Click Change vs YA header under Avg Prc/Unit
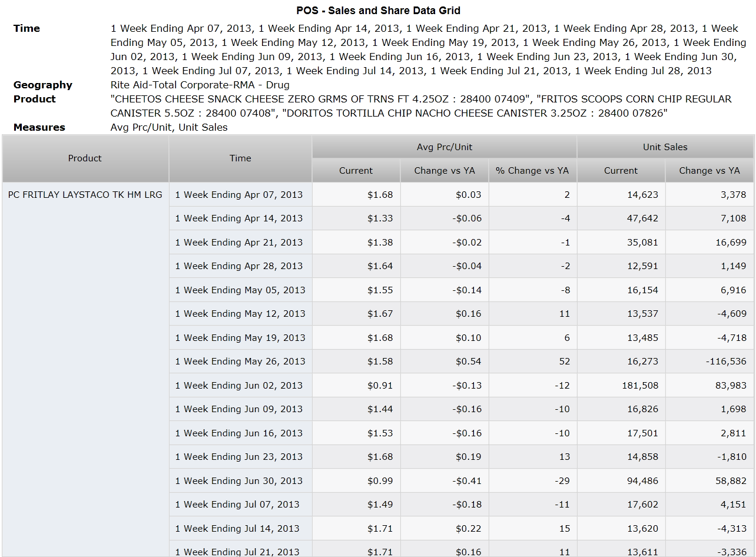 coord(445,171)
